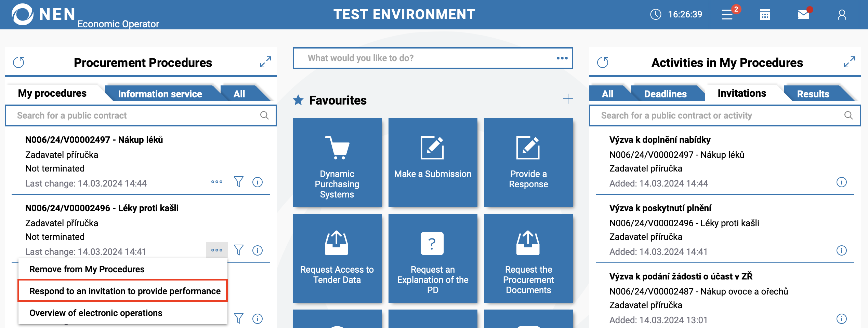
Task: Show info for Léky proti kašli procedure
Action: click(x=258, y=250)
